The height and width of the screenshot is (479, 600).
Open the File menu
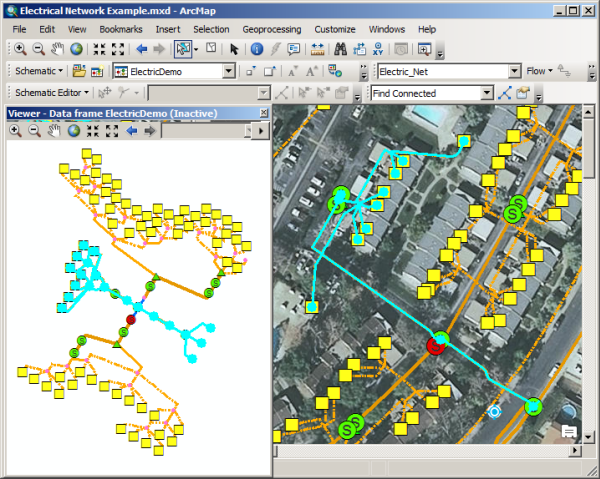click(x=19, y=29)
